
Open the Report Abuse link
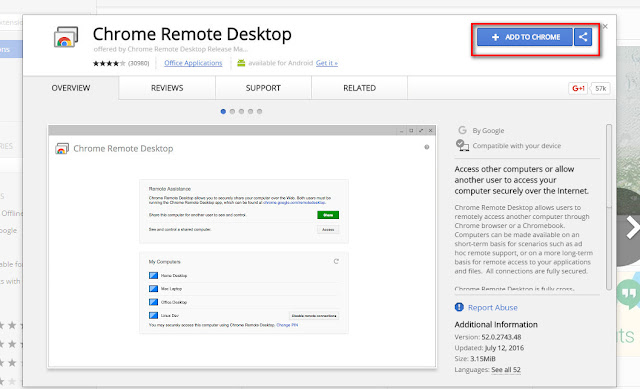[x=493, y=308]
